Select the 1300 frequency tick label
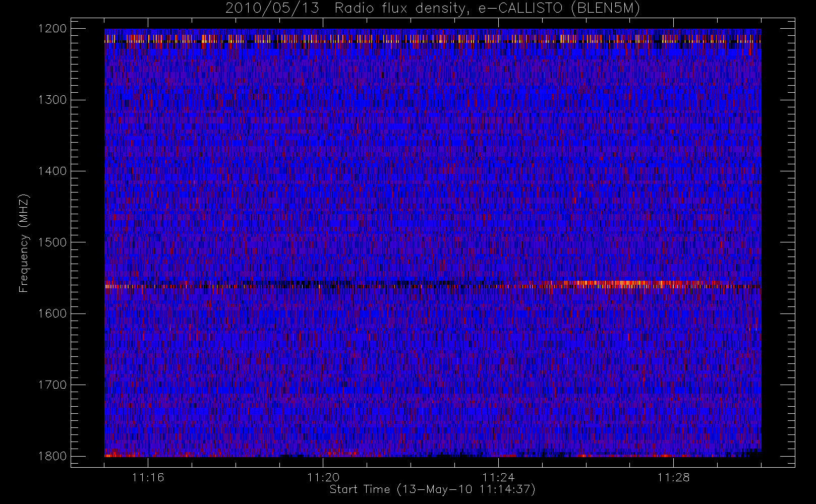 pos(52,100)
